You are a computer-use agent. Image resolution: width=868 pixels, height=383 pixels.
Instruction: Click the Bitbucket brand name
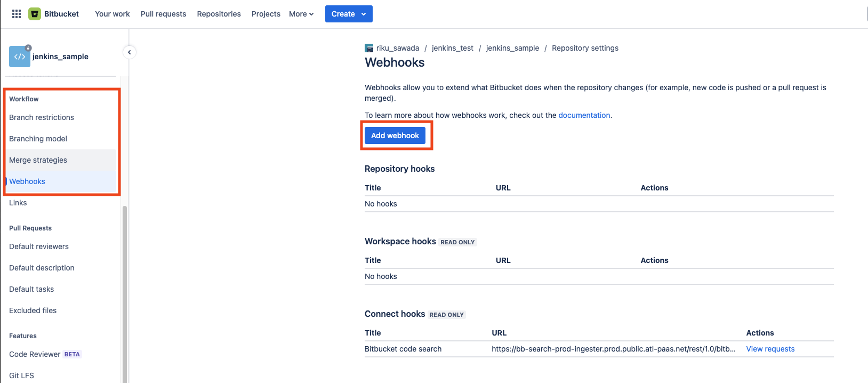pyautogui.click(x=61, y=14)
